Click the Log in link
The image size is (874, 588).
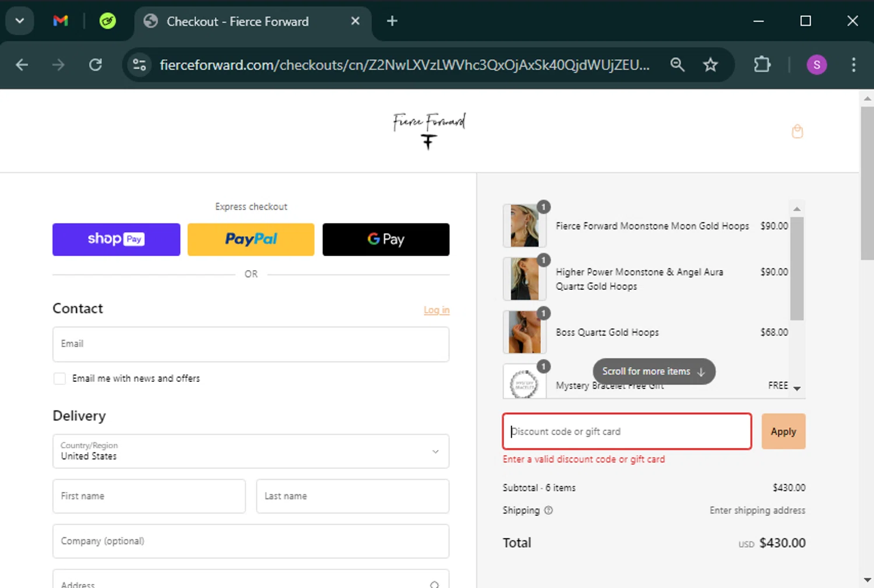click(436, 310)
